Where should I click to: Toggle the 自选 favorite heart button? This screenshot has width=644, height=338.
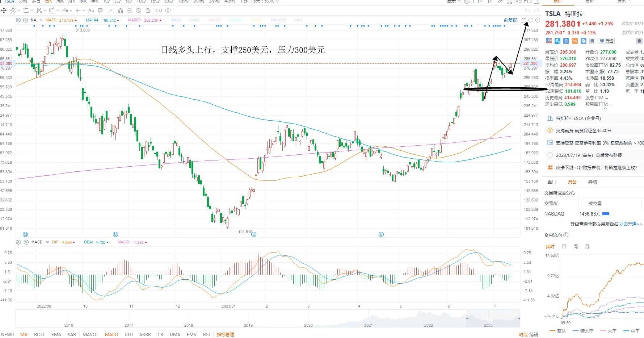[606, 41]
